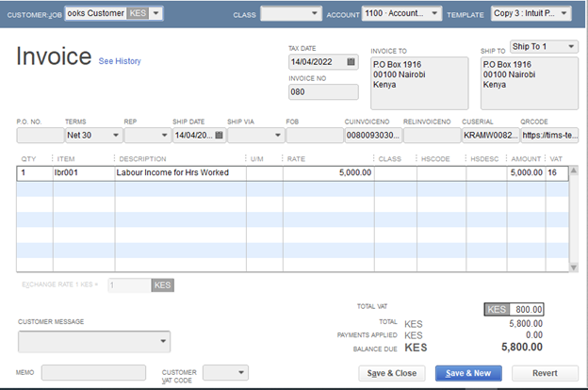Expand the Account 1100 dropdown

point(434,14)
